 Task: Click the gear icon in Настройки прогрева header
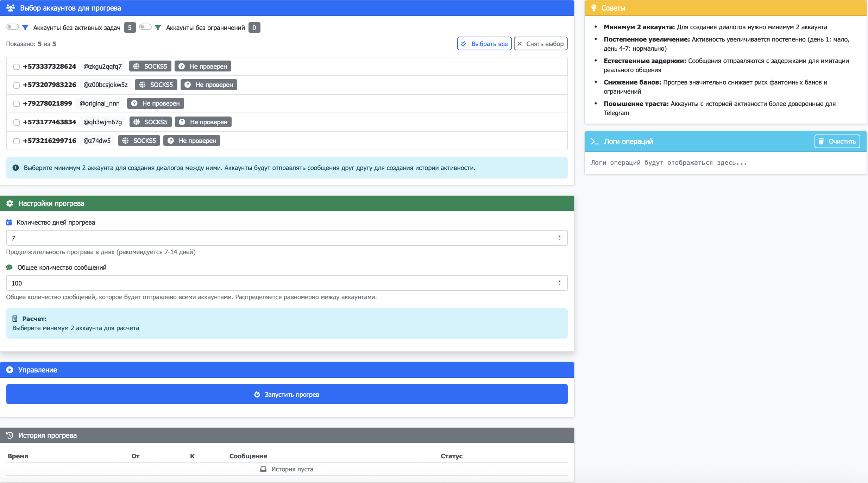(10, 203)
